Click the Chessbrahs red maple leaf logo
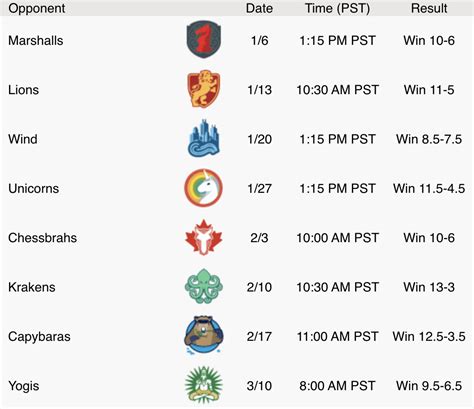 tap(203, 237)
